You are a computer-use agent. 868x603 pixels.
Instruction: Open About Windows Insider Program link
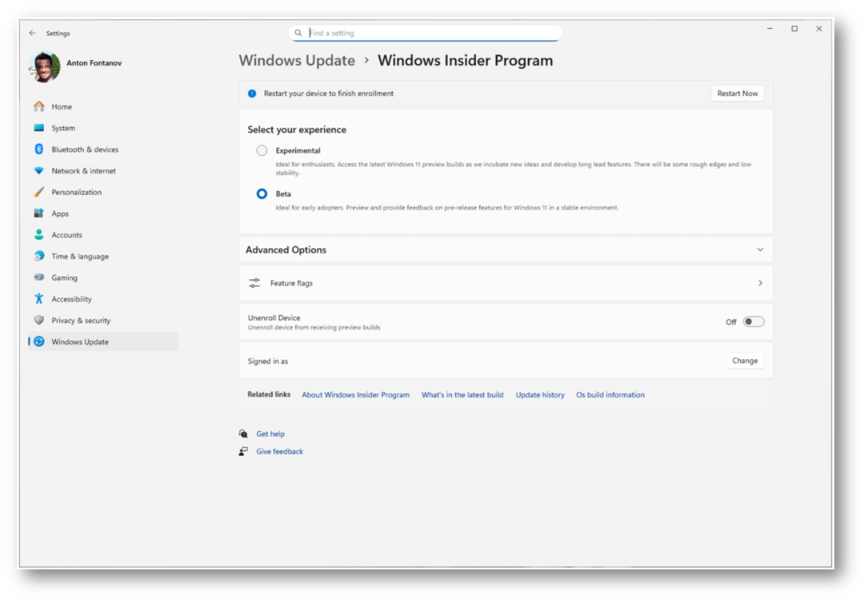(355, 395)
